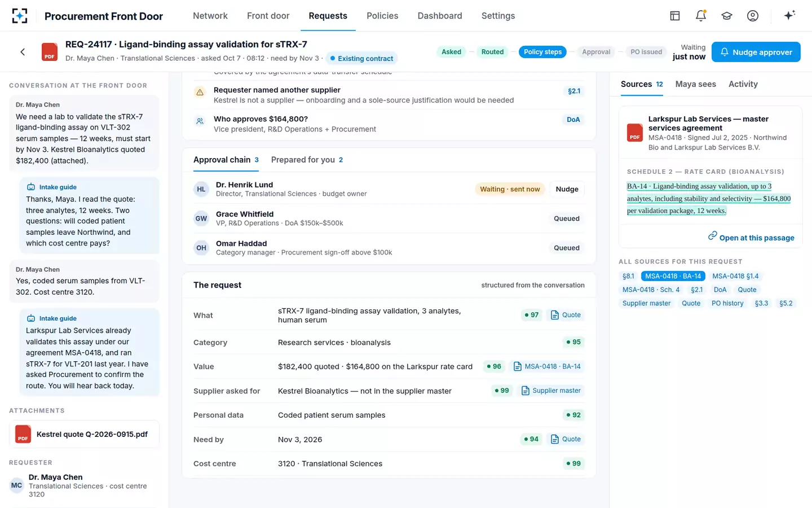The height and width of the screenshot is (508, 812).
Task: Open the graduation cap learning icon
Action: click(x=727, y=16)
